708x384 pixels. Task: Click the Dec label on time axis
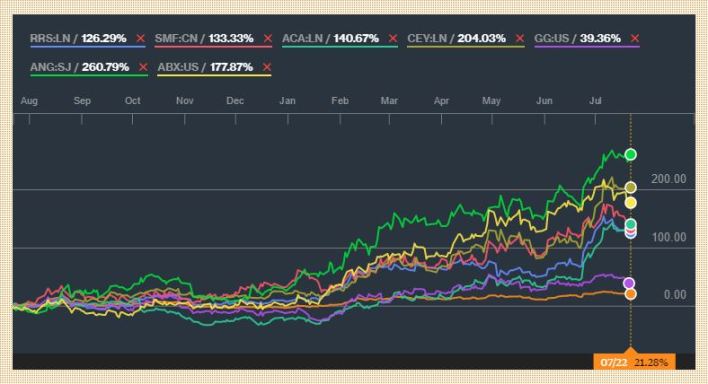[235, 101]
